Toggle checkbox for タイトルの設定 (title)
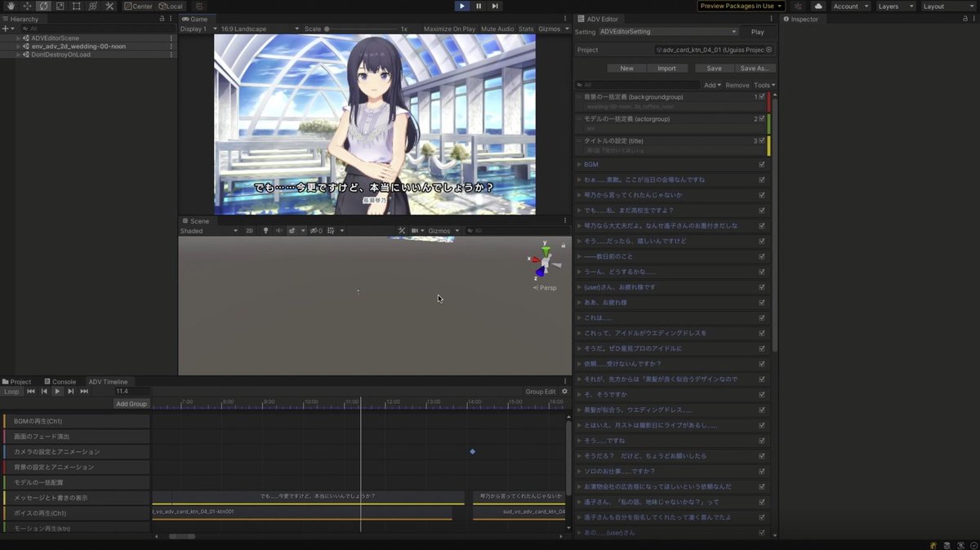980x550 pixels. pos(762,140)
